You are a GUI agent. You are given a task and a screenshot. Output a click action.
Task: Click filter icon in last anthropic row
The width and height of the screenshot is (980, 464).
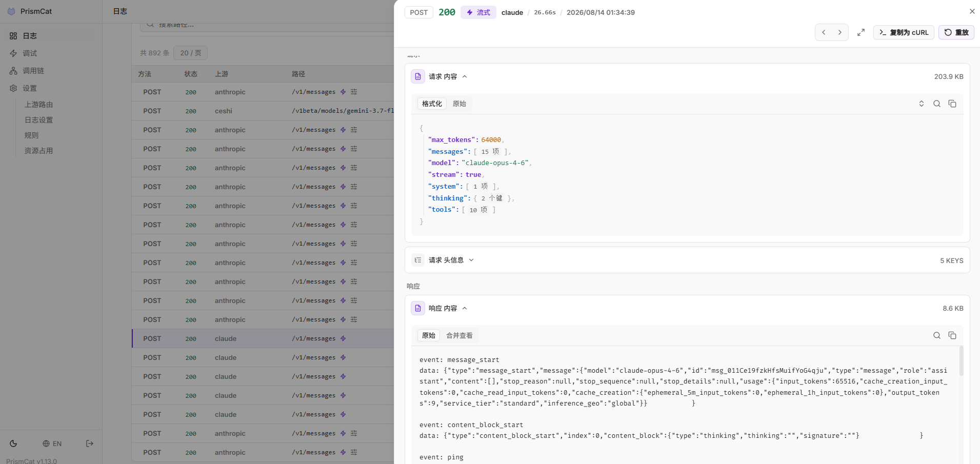point(354,452)
